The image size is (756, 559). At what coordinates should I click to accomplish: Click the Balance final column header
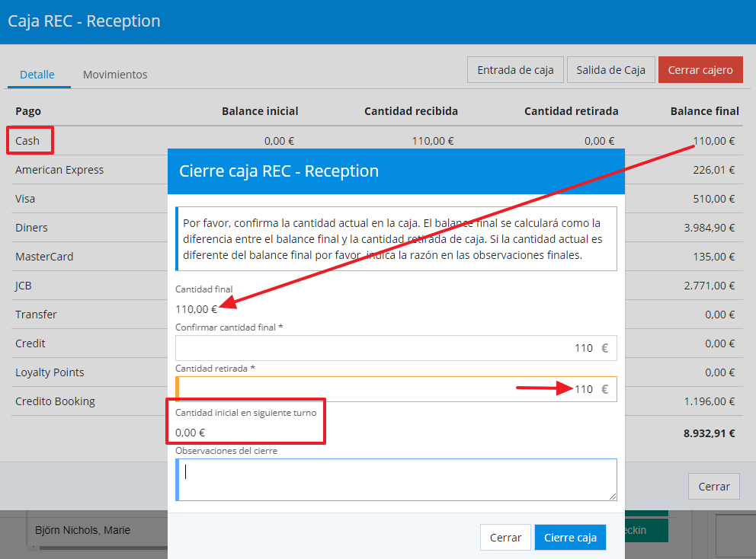pyautogui.click(x=704, y=111)
